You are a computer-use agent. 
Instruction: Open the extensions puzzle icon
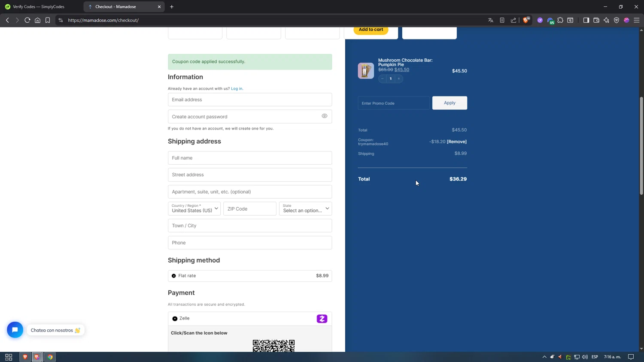click(560, 20)
